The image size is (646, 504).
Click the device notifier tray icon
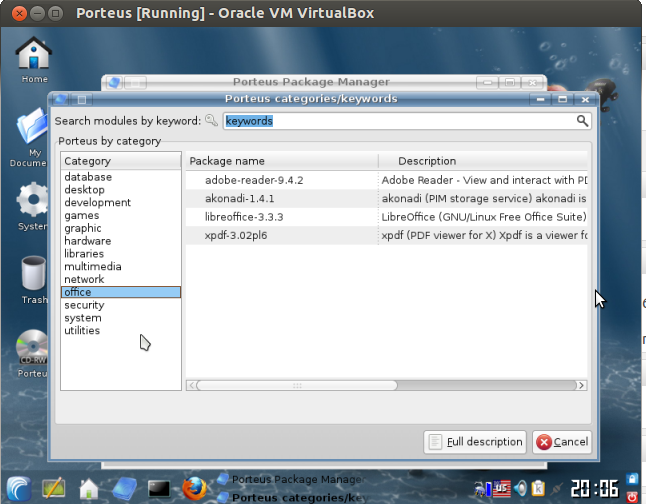[482, 489]
